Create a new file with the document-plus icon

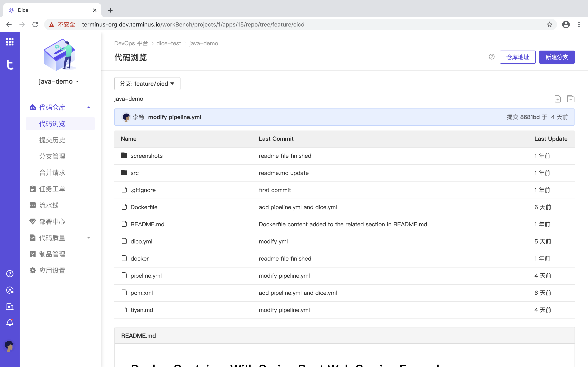pyautogui.click(x=557, y=98)
